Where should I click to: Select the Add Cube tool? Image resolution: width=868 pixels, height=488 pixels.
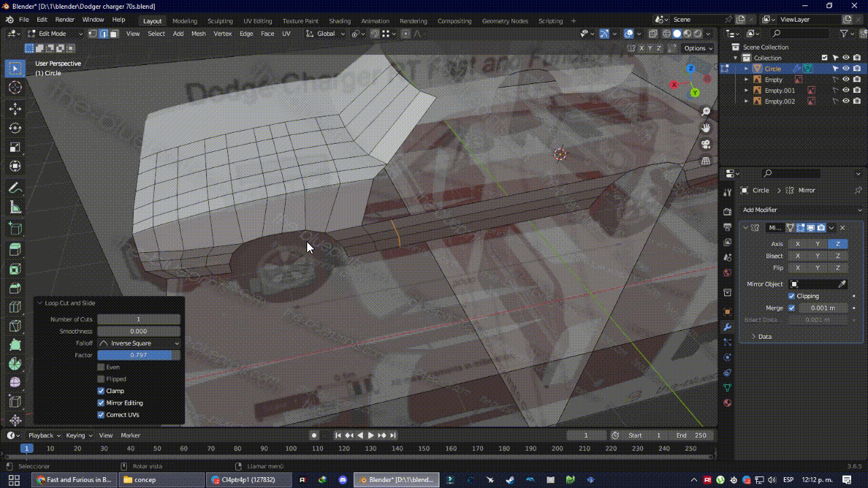15,229
